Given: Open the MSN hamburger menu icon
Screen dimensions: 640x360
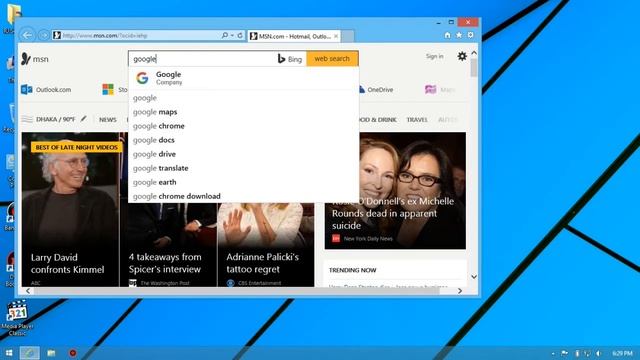Looking at the screenshot, I should coord(27,119).
